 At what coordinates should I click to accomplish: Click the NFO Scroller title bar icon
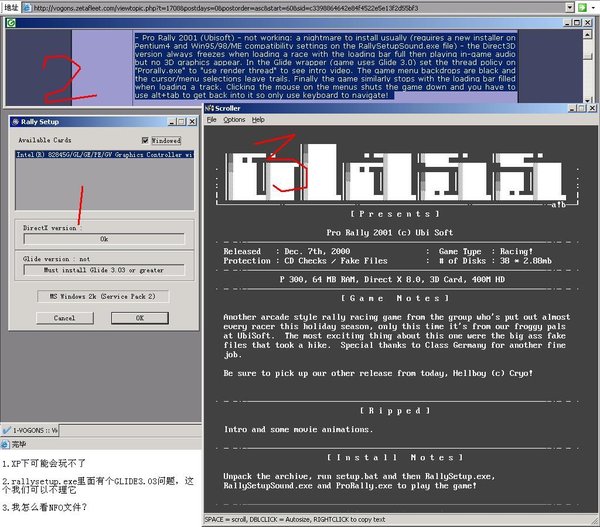pyautogui.click(x=210, y=106)
